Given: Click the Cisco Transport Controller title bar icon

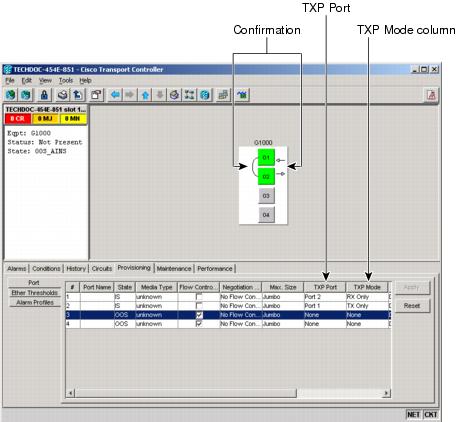Looking at the screenshot, I should click(x=7, y=69).
